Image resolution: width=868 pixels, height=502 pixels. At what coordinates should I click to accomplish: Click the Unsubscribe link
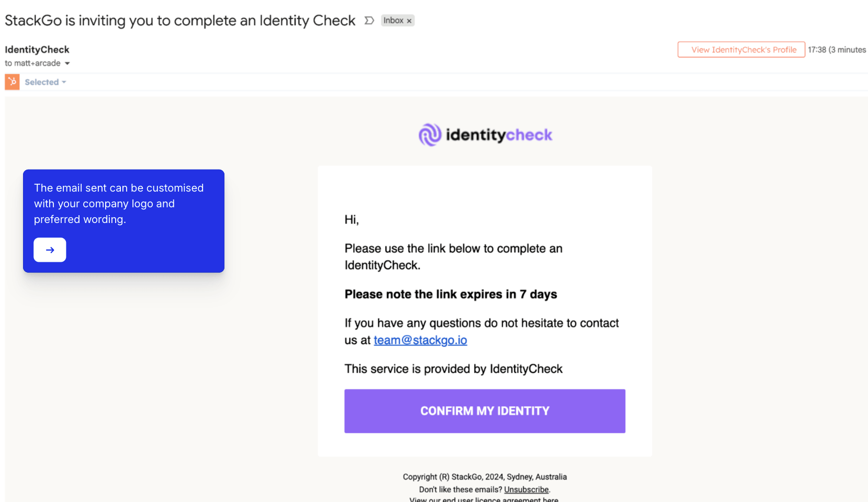pyautogui.click(x=526, y=489)
